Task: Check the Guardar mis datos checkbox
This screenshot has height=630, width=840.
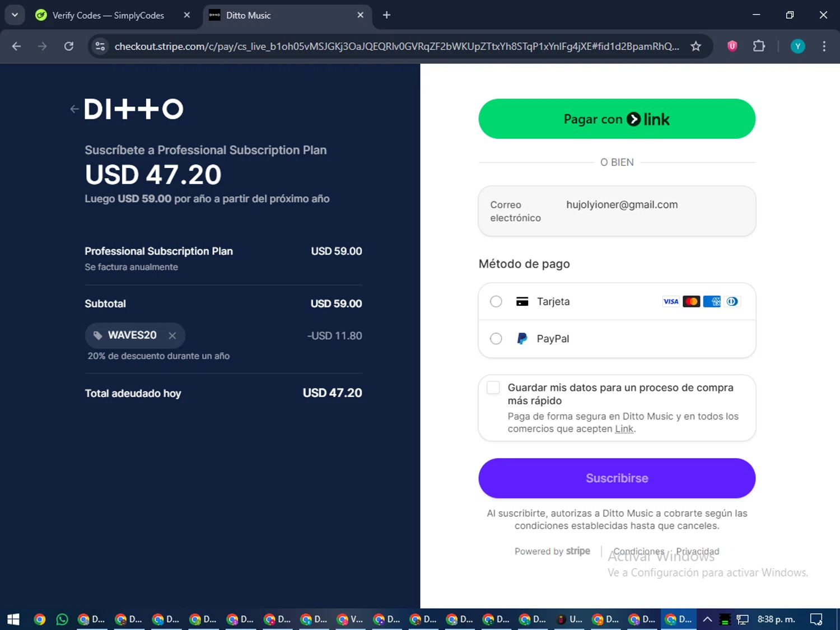Action: (493, 388)
